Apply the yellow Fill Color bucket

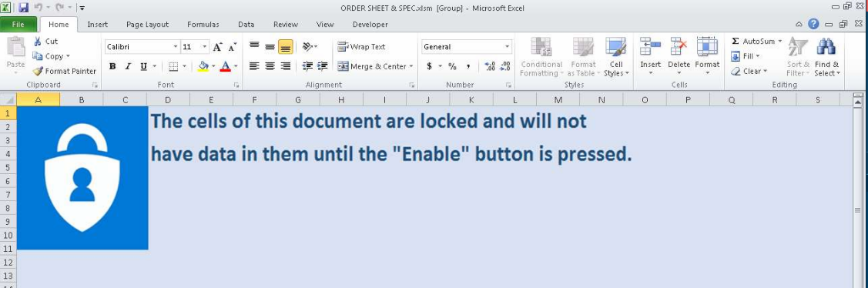203,66
